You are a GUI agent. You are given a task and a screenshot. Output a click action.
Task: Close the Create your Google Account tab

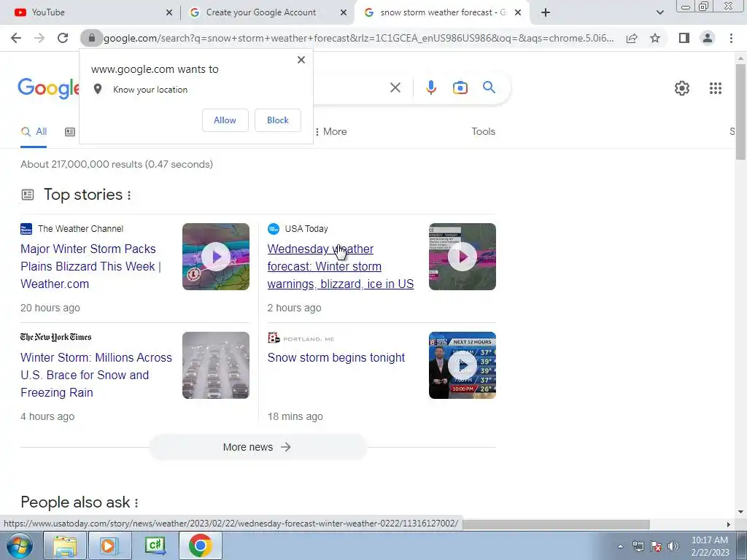pos(344,12)
